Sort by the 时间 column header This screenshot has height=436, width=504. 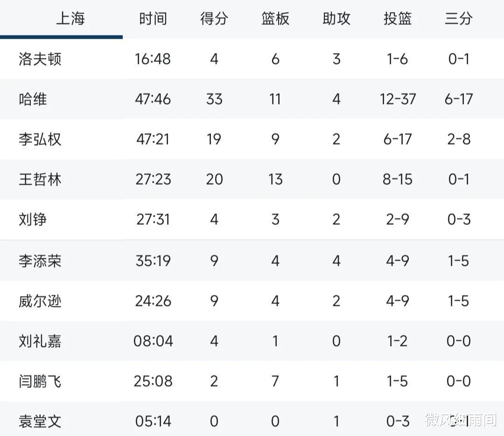pos(153,18)
